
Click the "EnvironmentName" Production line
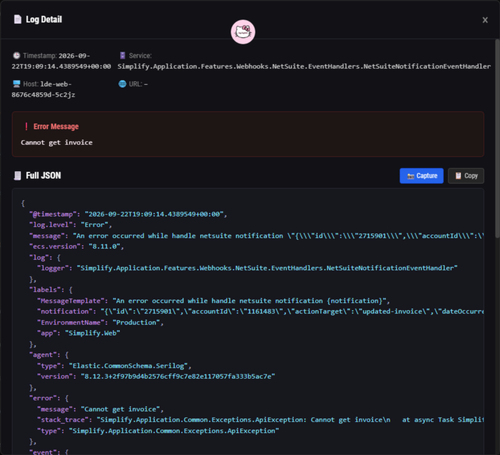[100, 322]
